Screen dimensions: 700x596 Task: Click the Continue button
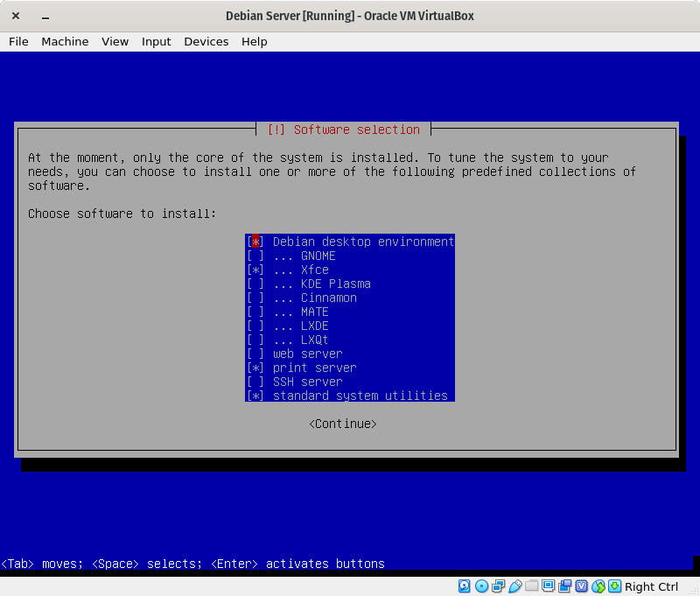click(x=343, y=424)
